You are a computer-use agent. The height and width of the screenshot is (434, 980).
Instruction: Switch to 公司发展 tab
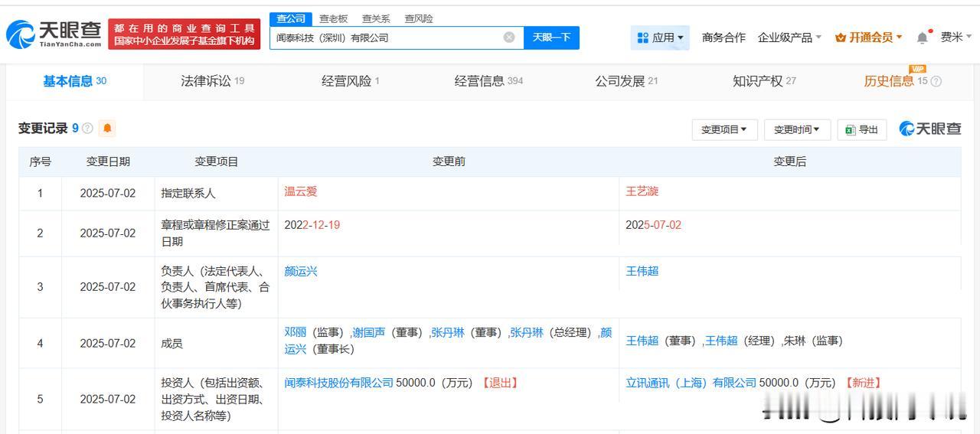[x=626, y=81]
